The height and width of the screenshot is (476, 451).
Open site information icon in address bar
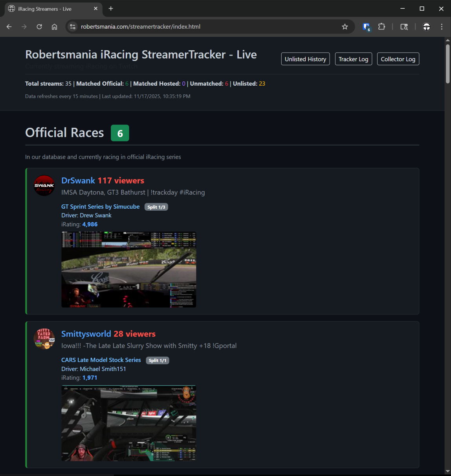point(72,27)
